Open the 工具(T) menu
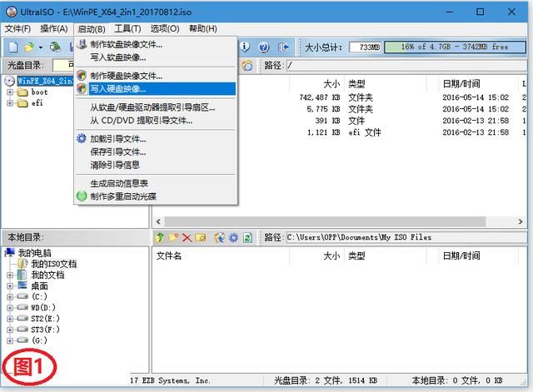 (127, 28)
